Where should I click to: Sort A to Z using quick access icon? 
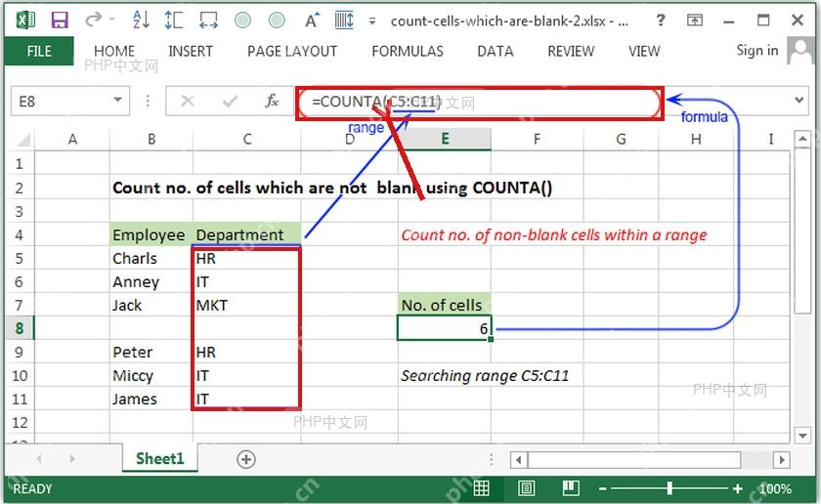142,20
